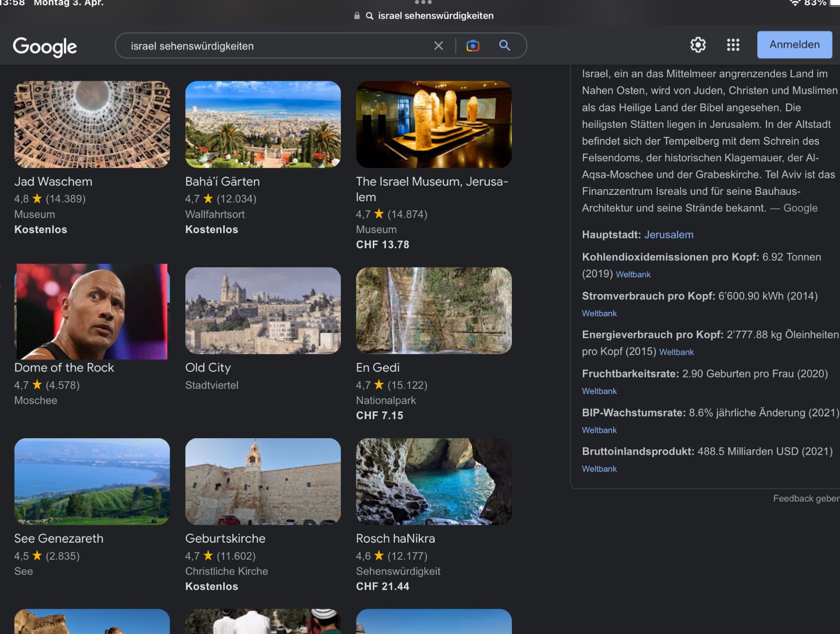Viewport: 840px width, 634px height.
Task: Click Weltbank link under Bruttoinlandsprodukt
Action: (599, 469)
